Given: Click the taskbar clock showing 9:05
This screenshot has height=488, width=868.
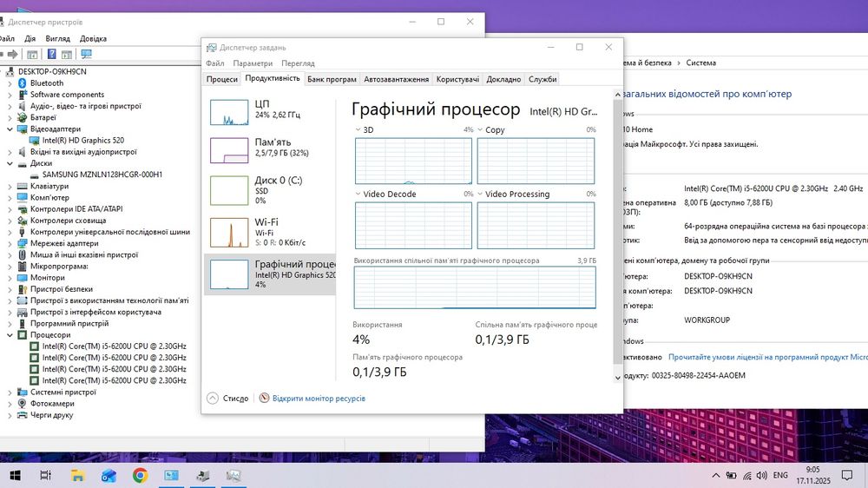Looking at the screenshot, I should click(x=813, y=475).
